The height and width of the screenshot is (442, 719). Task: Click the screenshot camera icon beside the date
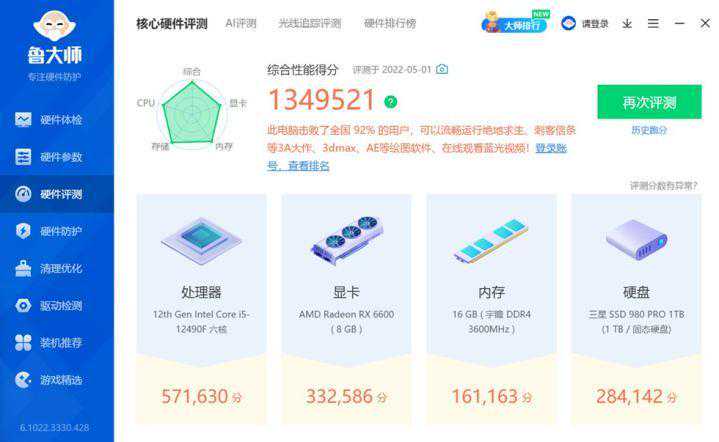pyautogui.click(x=442, y=69)
